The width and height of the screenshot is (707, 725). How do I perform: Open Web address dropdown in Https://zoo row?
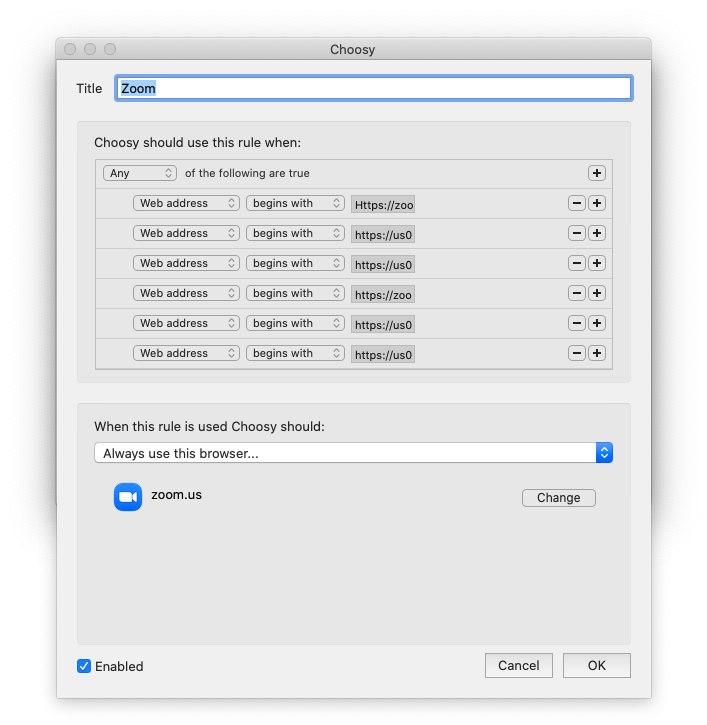[x=186, y=203]
